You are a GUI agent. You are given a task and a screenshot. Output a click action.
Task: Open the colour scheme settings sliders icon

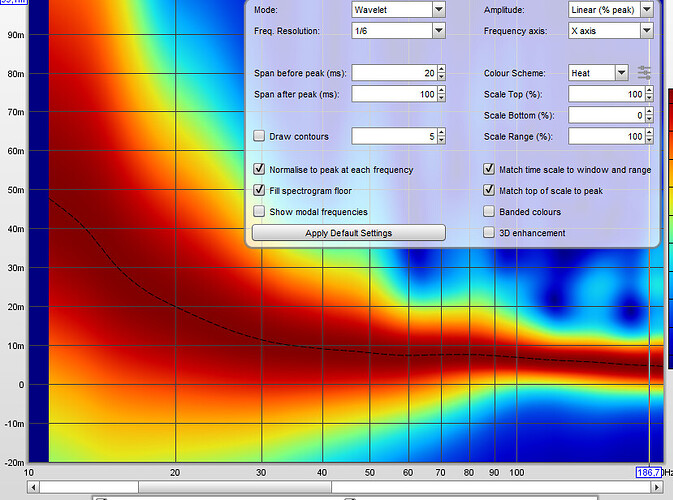tap(644, 73)
